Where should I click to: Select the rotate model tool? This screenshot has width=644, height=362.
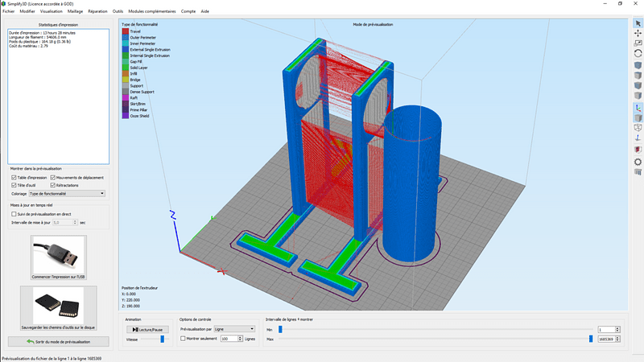point(638,53)
